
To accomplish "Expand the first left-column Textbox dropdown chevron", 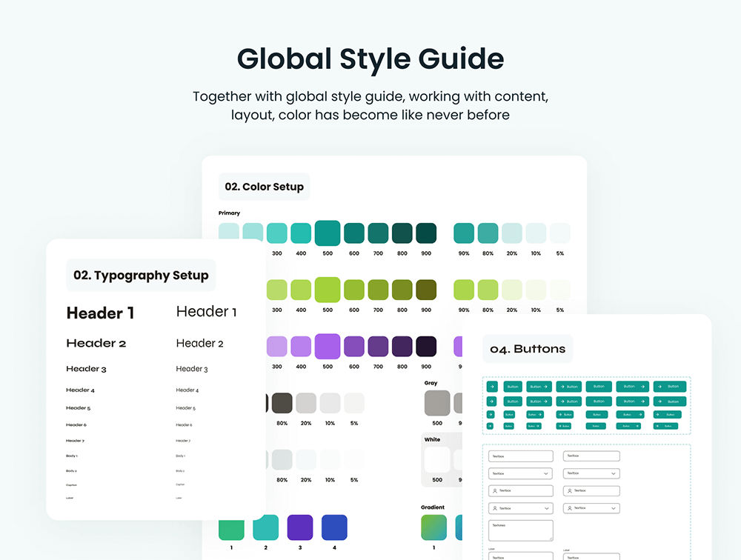I will point(546,473).
